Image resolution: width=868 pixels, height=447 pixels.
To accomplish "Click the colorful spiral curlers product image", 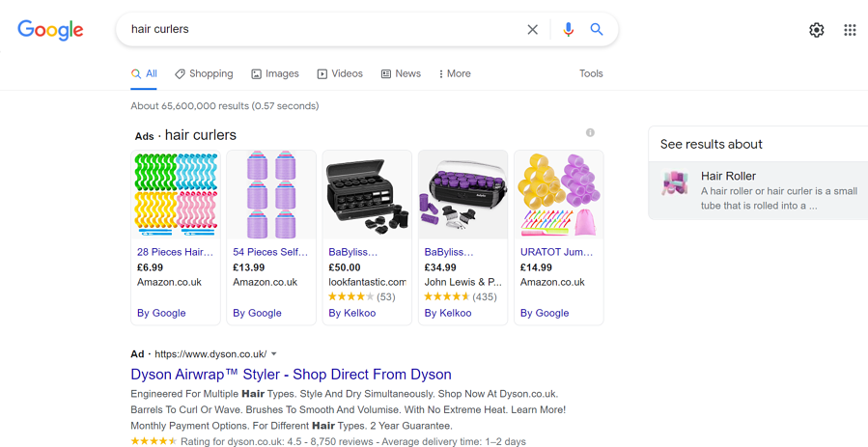I will [176, 195].
